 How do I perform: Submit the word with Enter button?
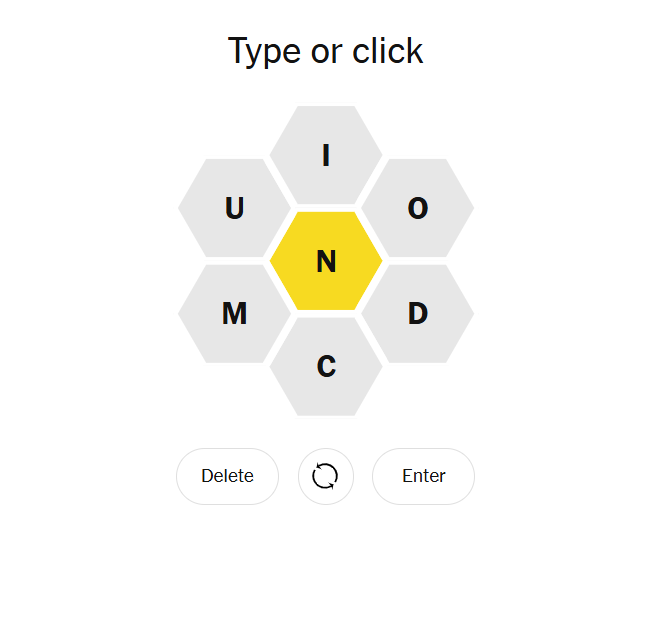pos(423,476)
